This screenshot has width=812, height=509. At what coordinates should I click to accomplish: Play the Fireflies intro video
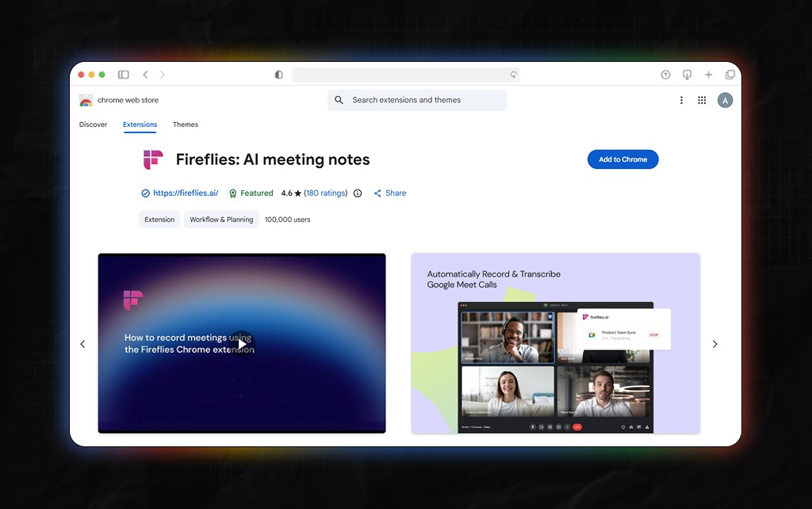[x=242, y=344]
